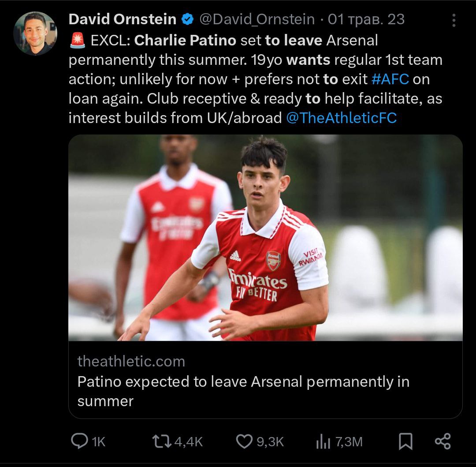Click the theathletic.com source domain
The height and width of the screenshot is (467, 476).
[x=131, y=362]
